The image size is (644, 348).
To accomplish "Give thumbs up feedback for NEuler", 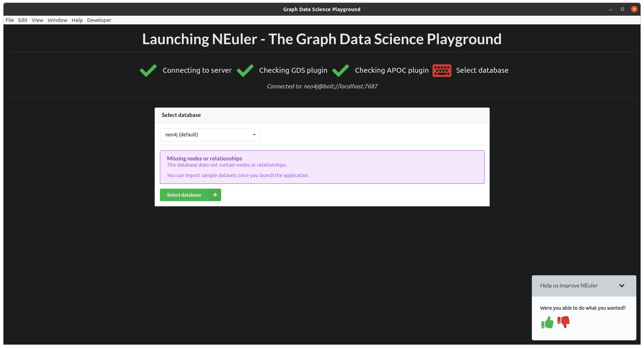I will pyautogui.click(x=548, y=322).
